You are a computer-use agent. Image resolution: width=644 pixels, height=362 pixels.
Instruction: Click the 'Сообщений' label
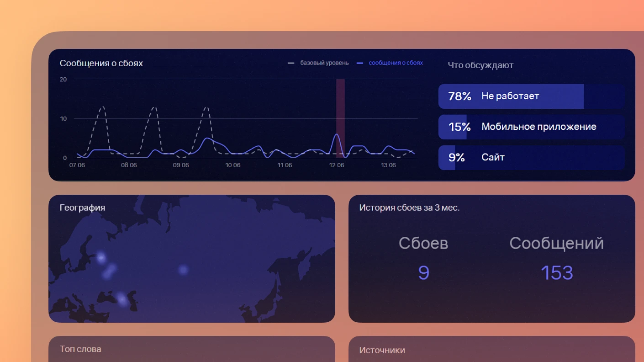pyautogui.click(x=557, y=243)
